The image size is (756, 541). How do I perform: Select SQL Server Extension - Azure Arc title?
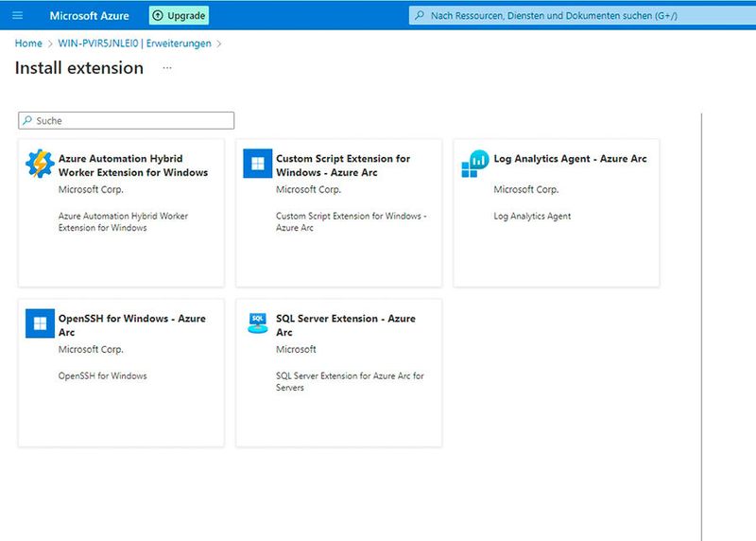pos(346,325)
